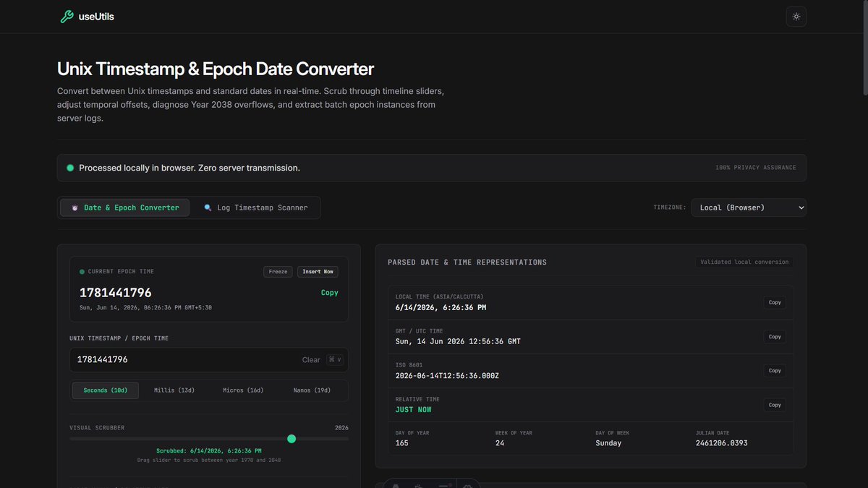
Task: Copy the current epoch time value
Action: pyautogui.click(x=330, y=293)
